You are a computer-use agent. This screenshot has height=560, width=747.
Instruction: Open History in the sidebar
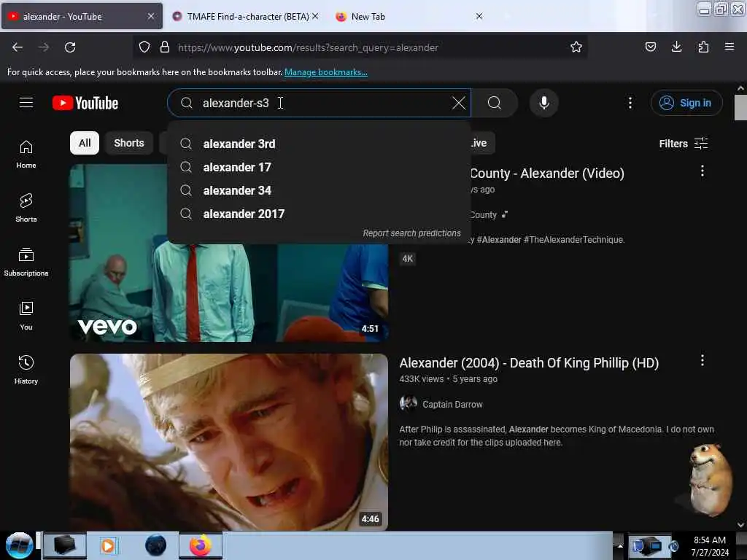[26, 370]
